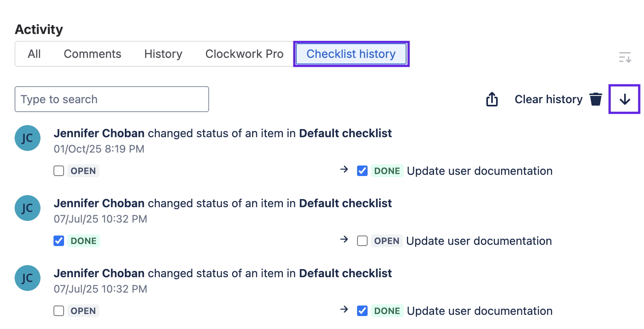Click the JC avatar on 01/Oct/25 entry
Screen dimensions: 644x329
point(28,138)
